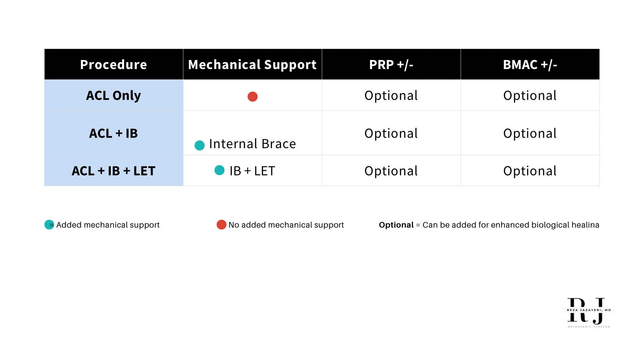
Task: Click the red dot in ACL Only row
Action: click(x=253, y=97)
